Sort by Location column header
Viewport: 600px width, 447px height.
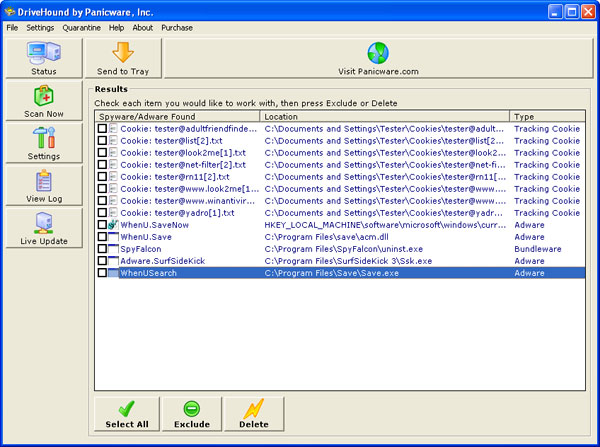385,116
